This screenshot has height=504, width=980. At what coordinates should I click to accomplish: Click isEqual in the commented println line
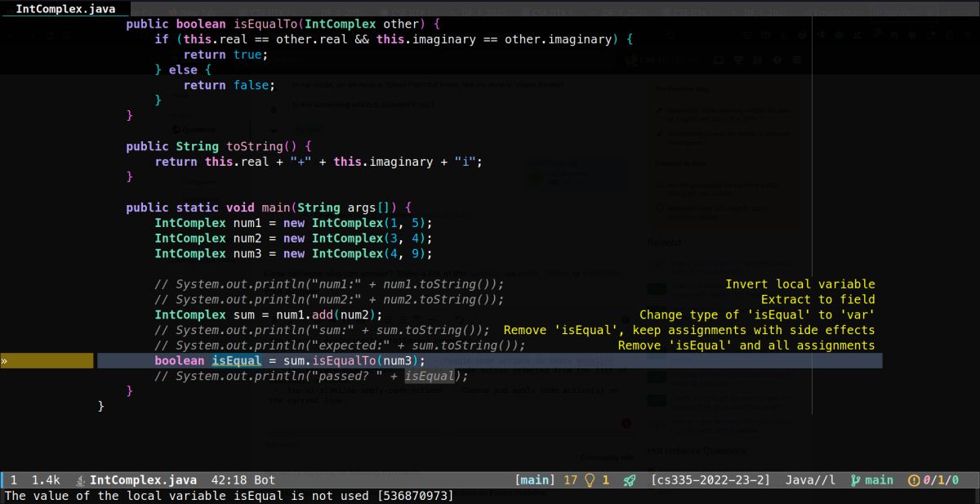click(430, 377)
